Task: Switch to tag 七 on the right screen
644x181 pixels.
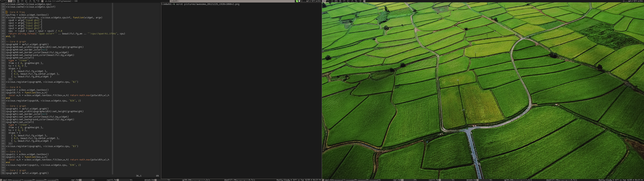Action: [348, 1]
